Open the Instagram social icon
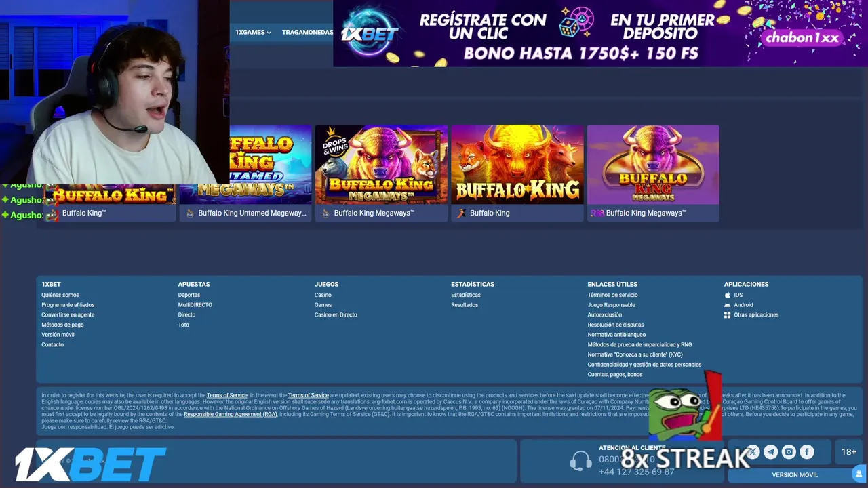This screenshot has height=488, width=868. (x=789, y=451)
